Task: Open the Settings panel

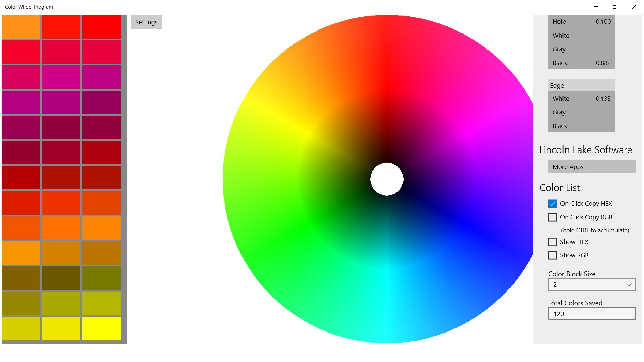Action: tap(146, 22)
